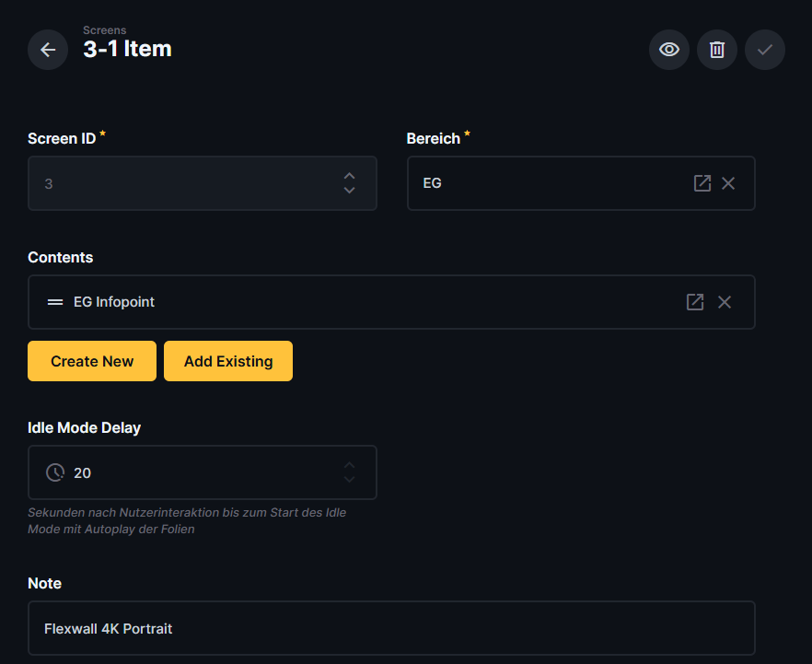Screen dimensions: 812x664
Task: Increment the Idle Mode Delay
Action: (x=349, y=466)
